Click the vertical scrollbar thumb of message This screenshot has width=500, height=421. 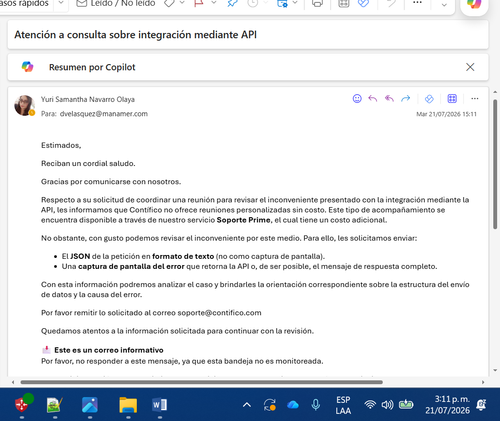pos(495,164)
